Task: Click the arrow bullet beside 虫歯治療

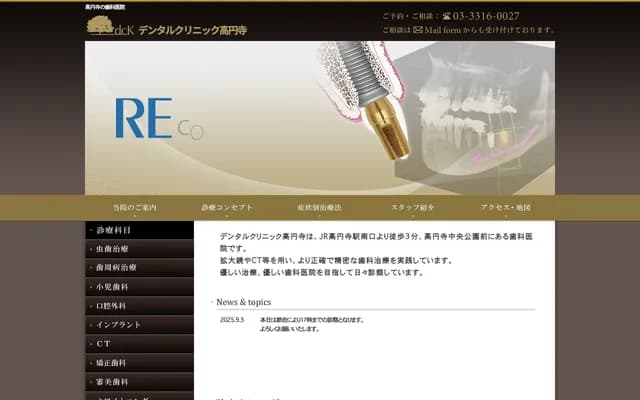Action: (x=91, y=249)
